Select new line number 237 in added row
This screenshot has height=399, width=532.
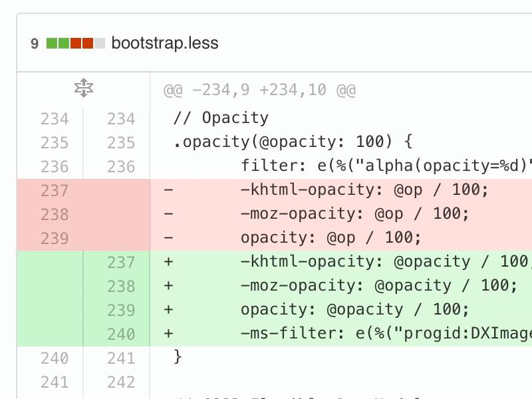click(x=121, y=263)
